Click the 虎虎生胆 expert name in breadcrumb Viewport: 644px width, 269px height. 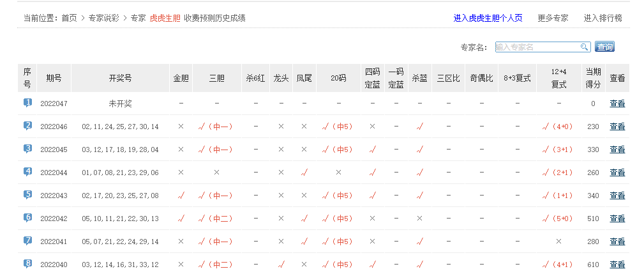(x=165, y=19)
